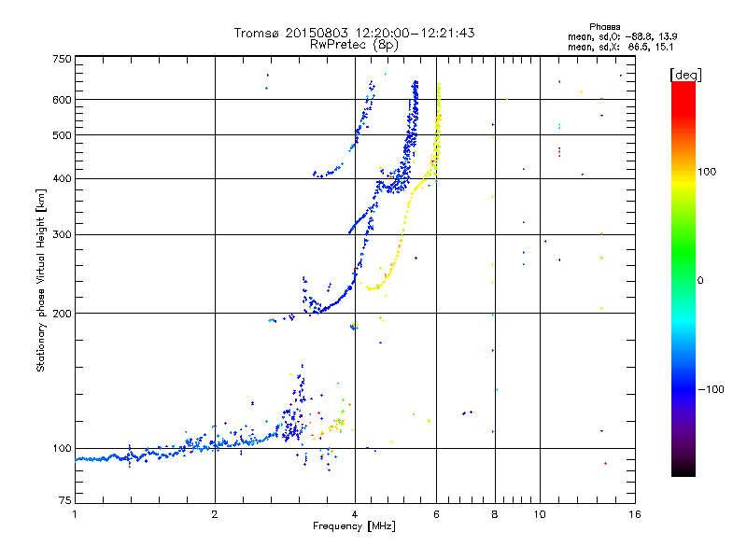747x560 pixels.
Task: Click the y-axis tick label '75'
Action: 65,500
